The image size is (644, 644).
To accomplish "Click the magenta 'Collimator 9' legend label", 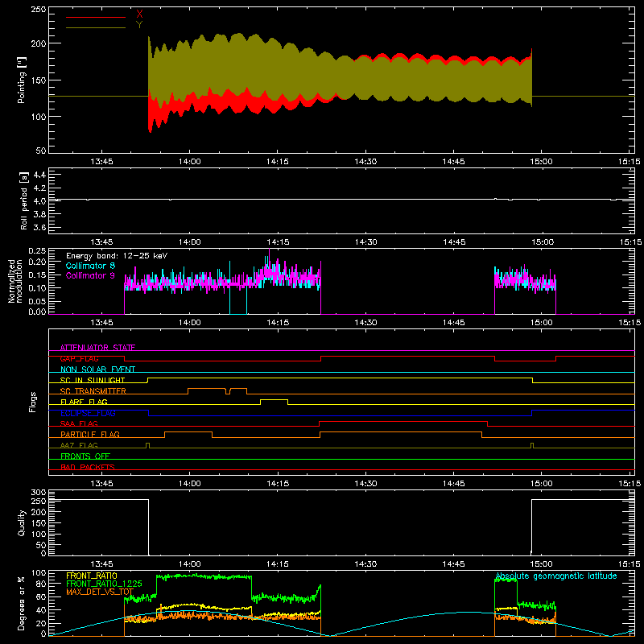I will point(90,275).
